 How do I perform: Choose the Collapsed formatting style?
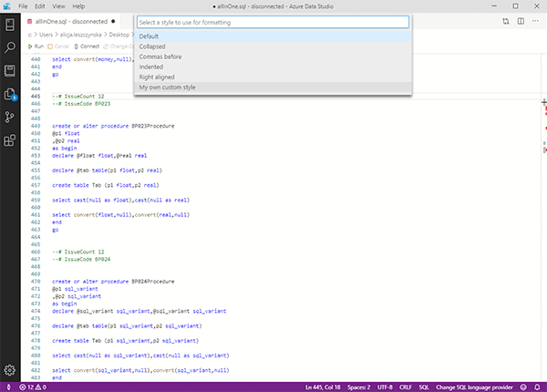click(273, 46)
